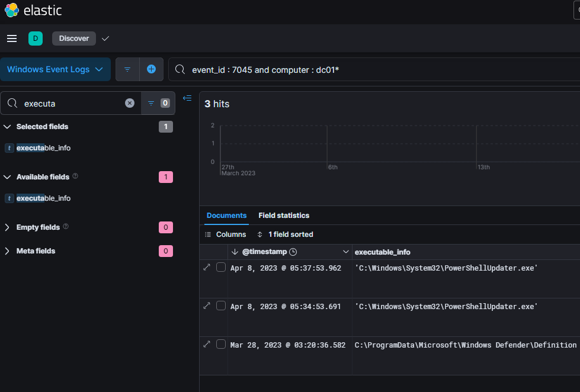This screenshot has height=392, width=580.
Task: Switch to the Documents tab
Action: 226,216
